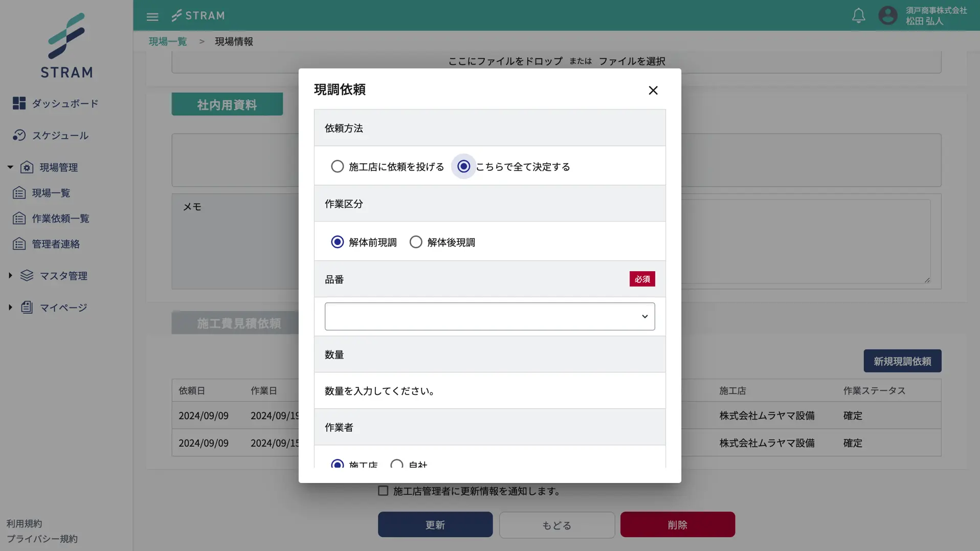Screen dimensions: 980x551
Task: Click the 新規現調依頼 button
Action: click(x=902, y=361)
